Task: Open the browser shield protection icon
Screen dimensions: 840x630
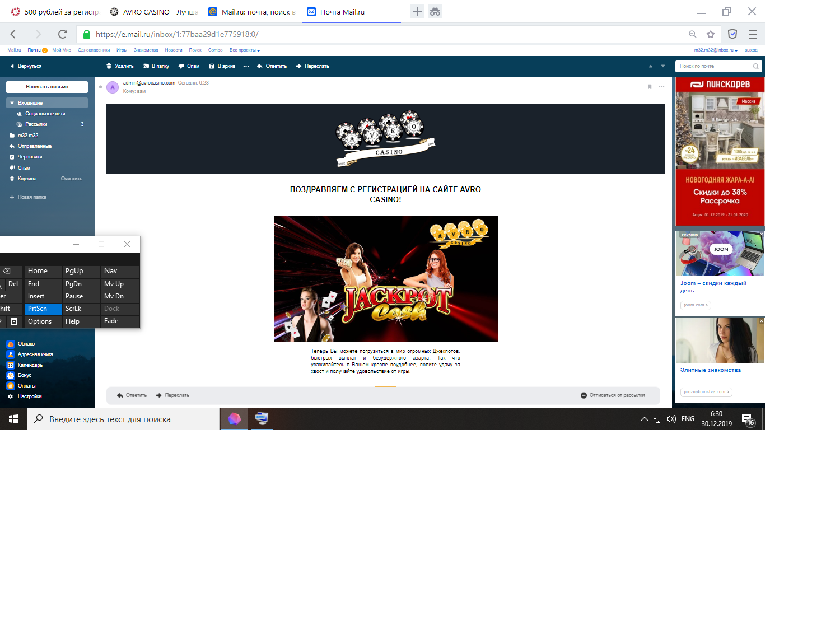Action: click(x=732, y=34)
